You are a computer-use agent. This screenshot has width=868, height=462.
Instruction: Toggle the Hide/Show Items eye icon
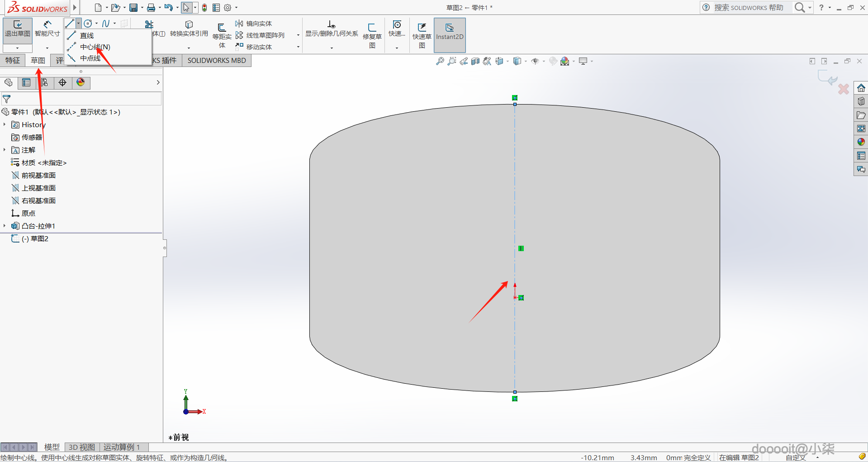tap(535, 61)
